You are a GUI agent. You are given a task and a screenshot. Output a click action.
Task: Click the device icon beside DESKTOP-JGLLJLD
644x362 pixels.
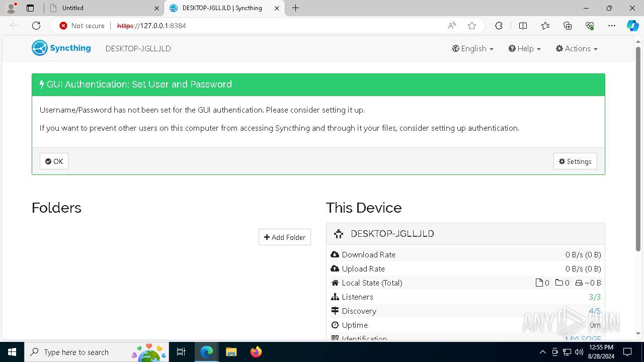coord(339,234)
